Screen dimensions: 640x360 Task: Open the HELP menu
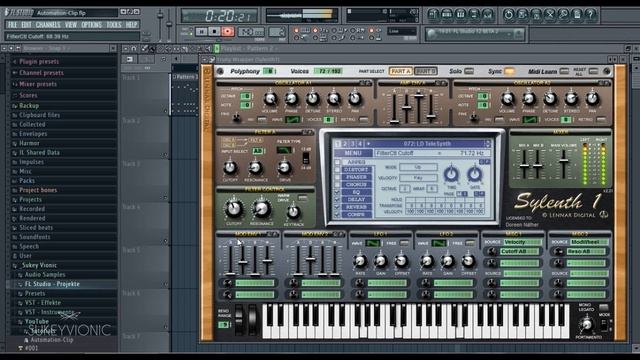tap(131, 25)
